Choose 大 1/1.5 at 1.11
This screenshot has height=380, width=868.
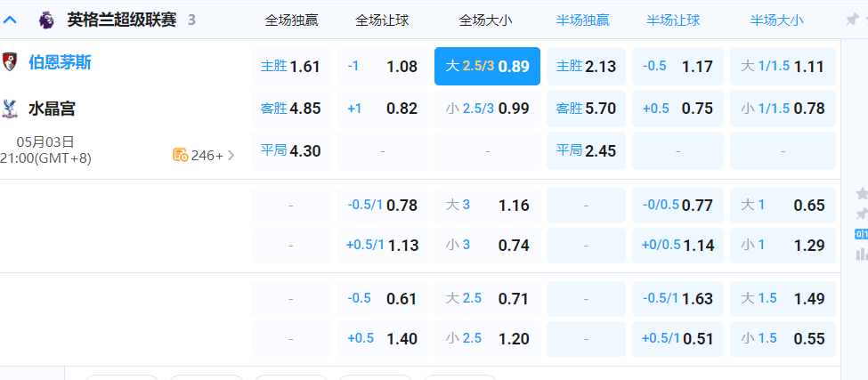tap(783, 67)
